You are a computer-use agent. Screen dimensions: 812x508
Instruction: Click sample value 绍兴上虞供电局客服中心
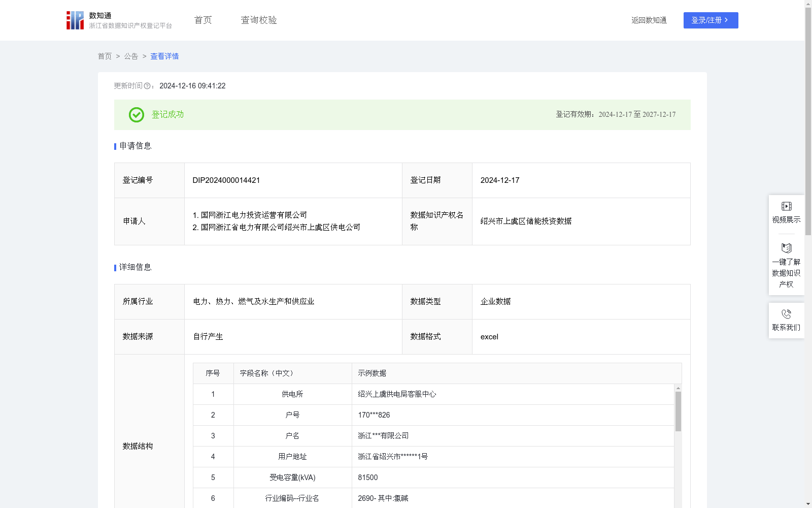coord(397,394)
